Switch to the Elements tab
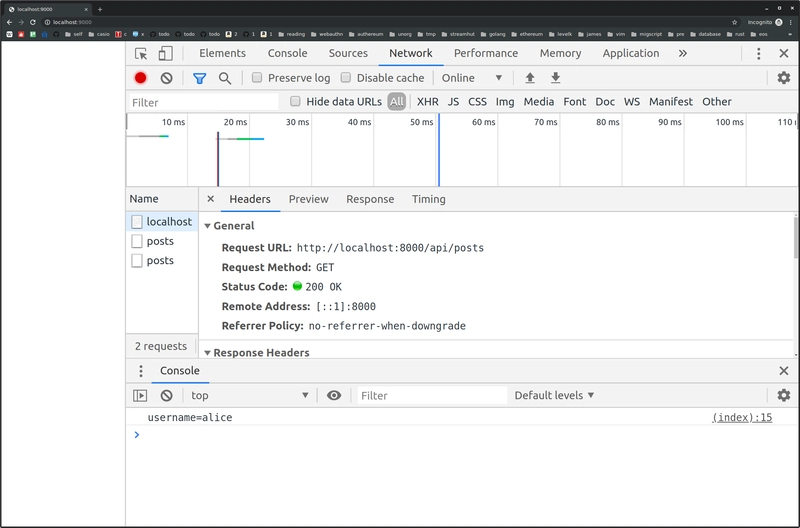The height and width of the screenshot is (528, 800). (x=222, y=54)
